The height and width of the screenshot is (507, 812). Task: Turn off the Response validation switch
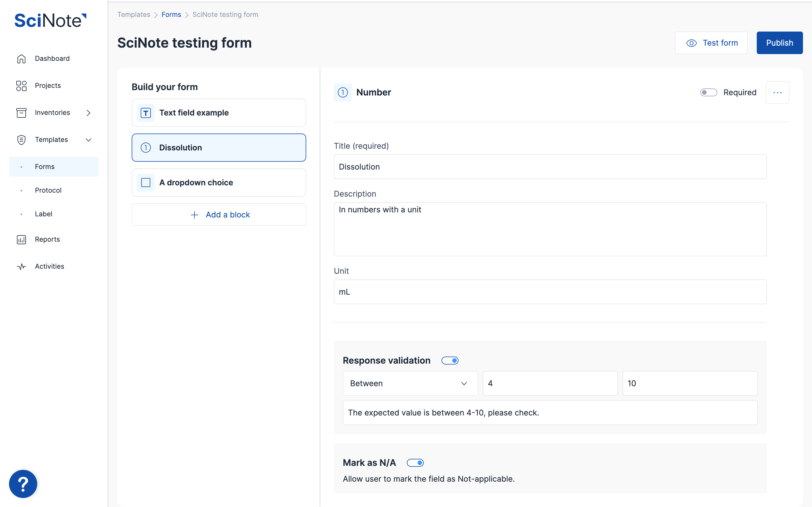click(450, 361)
